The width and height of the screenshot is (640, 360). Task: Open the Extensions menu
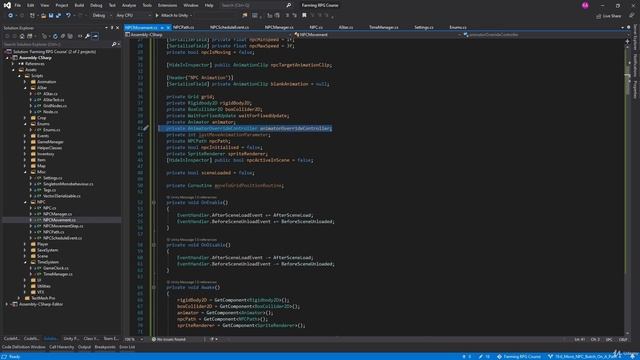167,5
